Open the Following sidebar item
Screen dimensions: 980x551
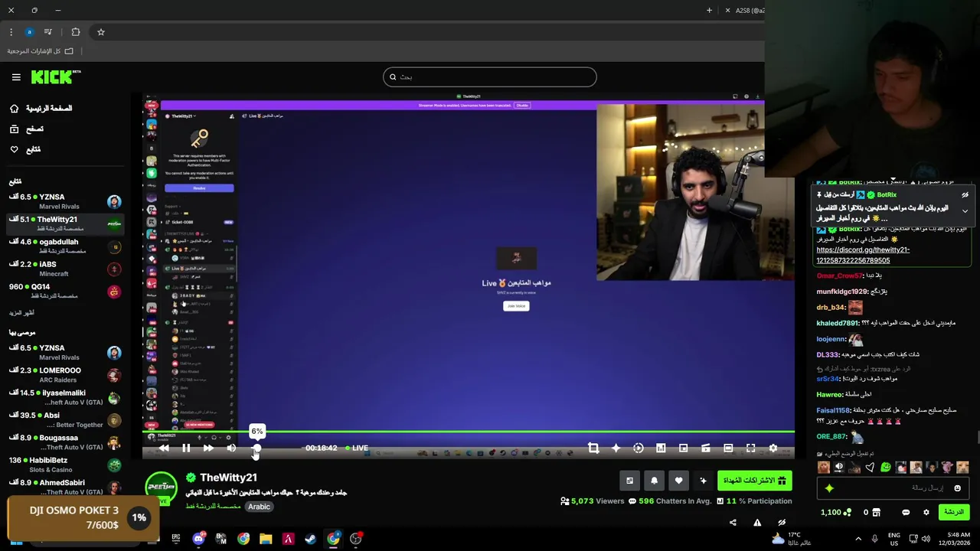click(x=25, y=149)
